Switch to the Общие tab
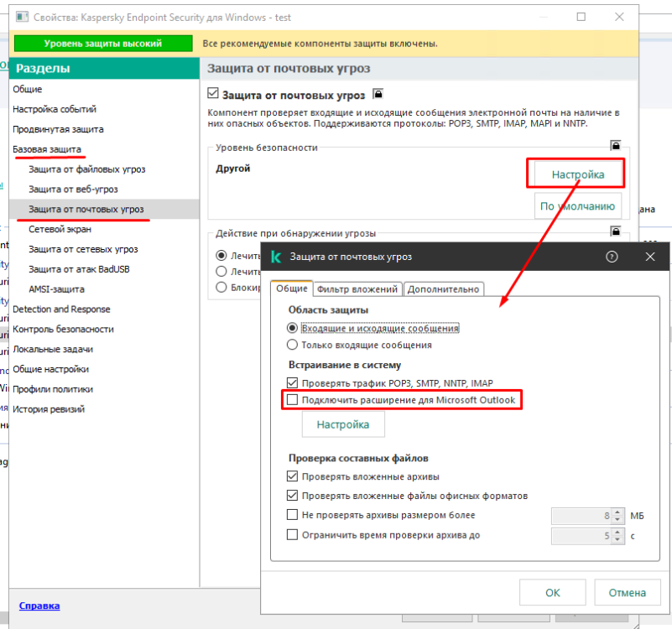This screenshot has height=629, width=672. pyautogui.click(x=292, y=289)
